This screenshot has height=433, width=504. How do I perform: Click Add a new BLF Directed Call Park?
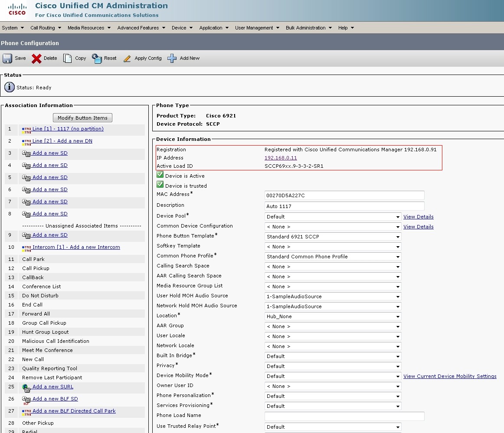(x=74, y=411)
